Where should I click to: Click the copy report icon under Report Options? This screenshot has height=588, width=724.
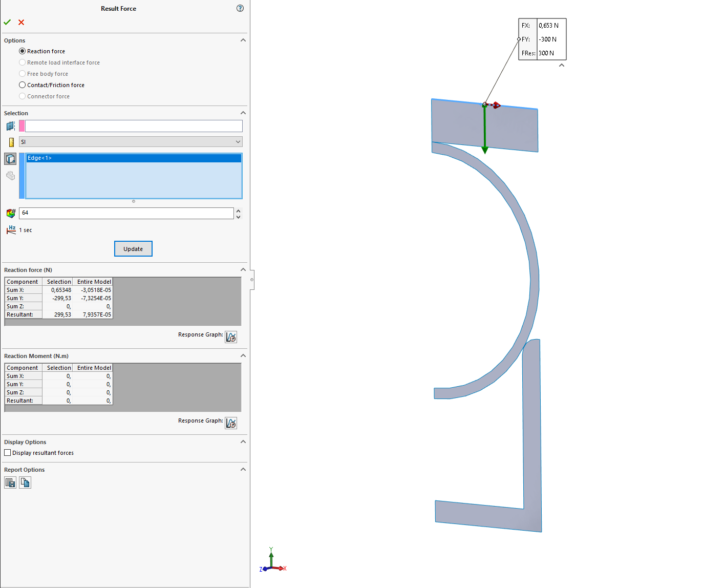coord(25,482)
